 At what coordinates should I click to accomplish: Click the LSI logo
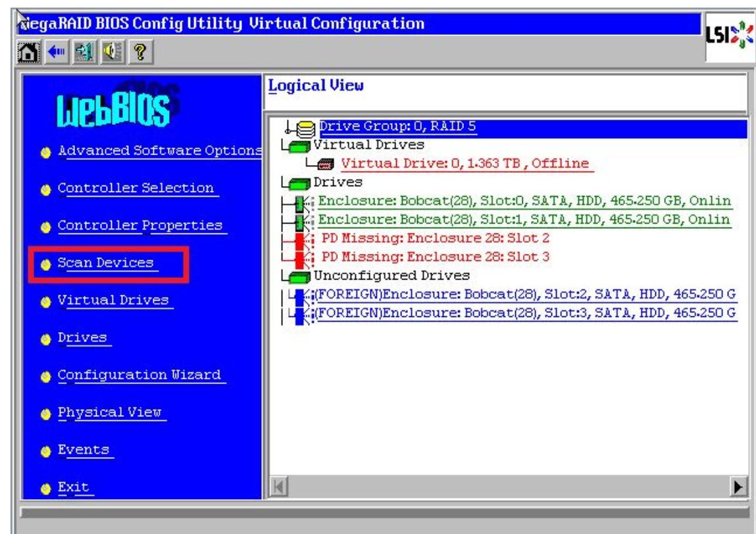click(730, 36)
